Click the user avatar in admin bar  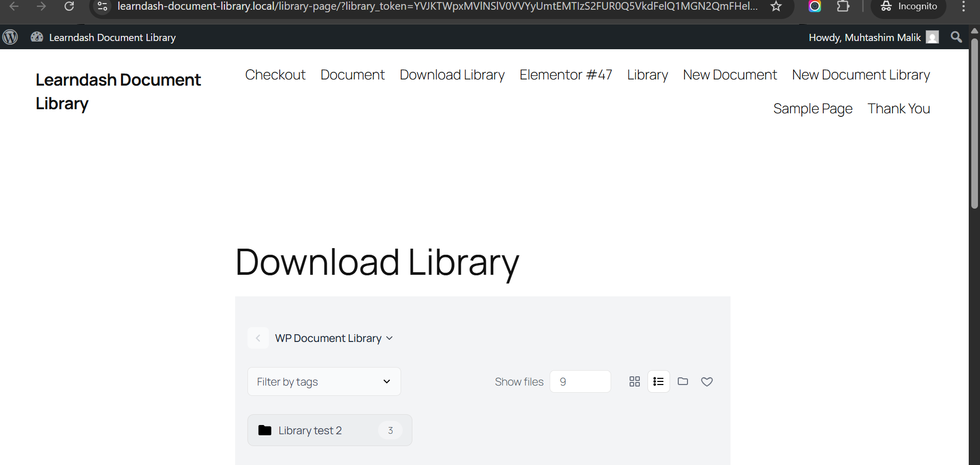tap(932, 37)
